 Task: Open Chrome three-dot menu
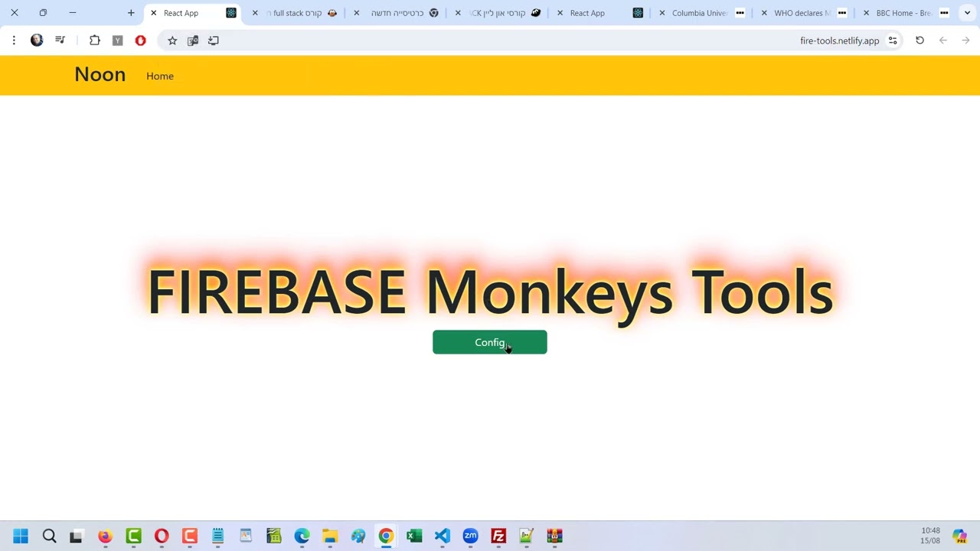[x=14, y=41]
